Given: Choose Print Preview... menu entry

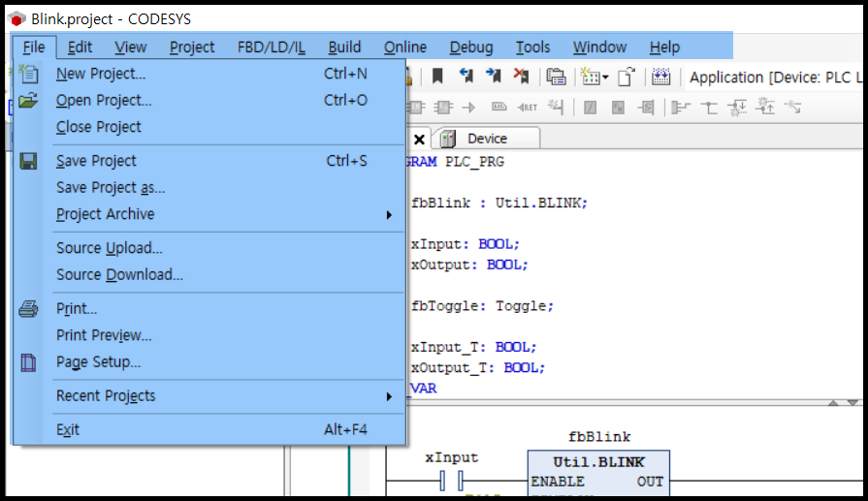Looking at the screenshot, I should point(210,335).
